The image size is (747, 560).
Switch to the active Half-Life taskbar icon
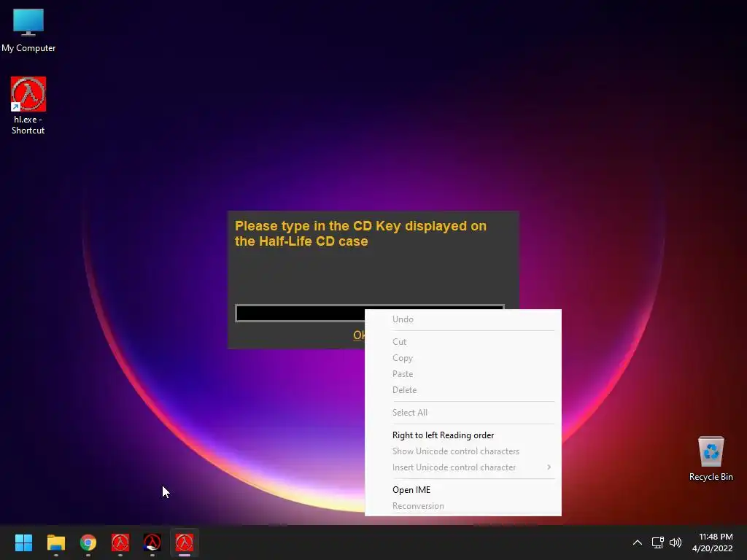click(185, 542)
